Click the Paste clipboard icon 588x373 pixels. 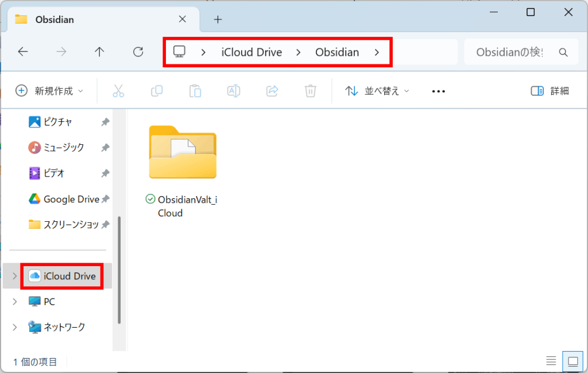click(x=195, y=91)
